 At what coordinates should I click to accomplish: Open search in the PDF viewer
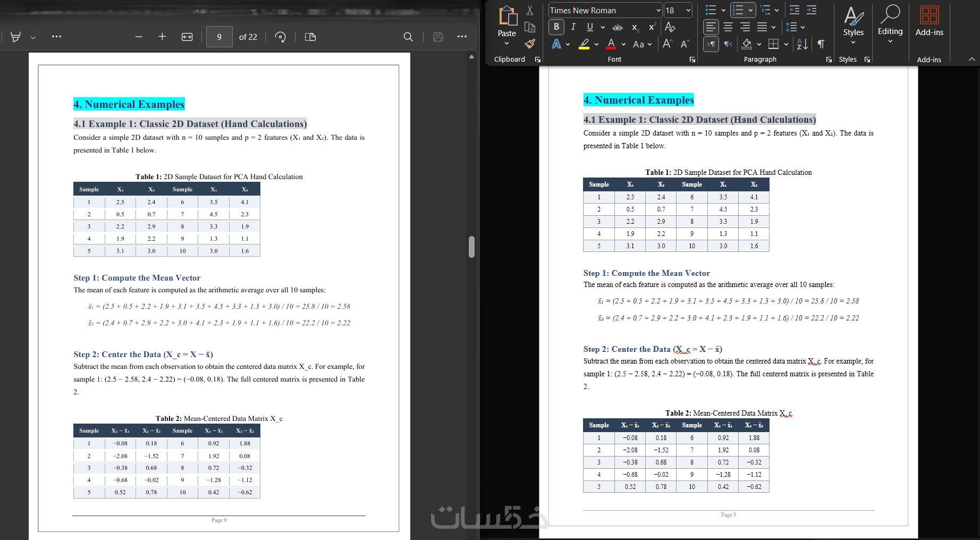[x=408, y=37]
